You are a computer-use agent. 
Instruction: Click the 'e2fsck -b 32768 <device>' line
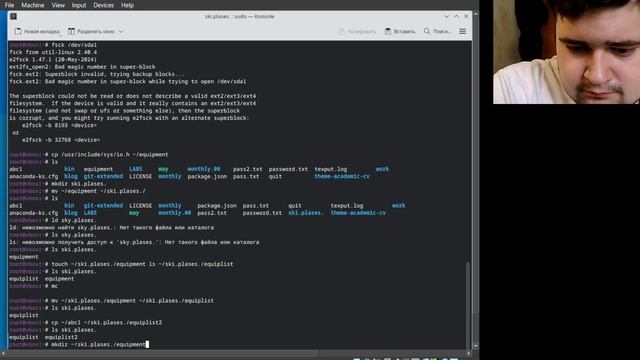click(x=61, y=140)
